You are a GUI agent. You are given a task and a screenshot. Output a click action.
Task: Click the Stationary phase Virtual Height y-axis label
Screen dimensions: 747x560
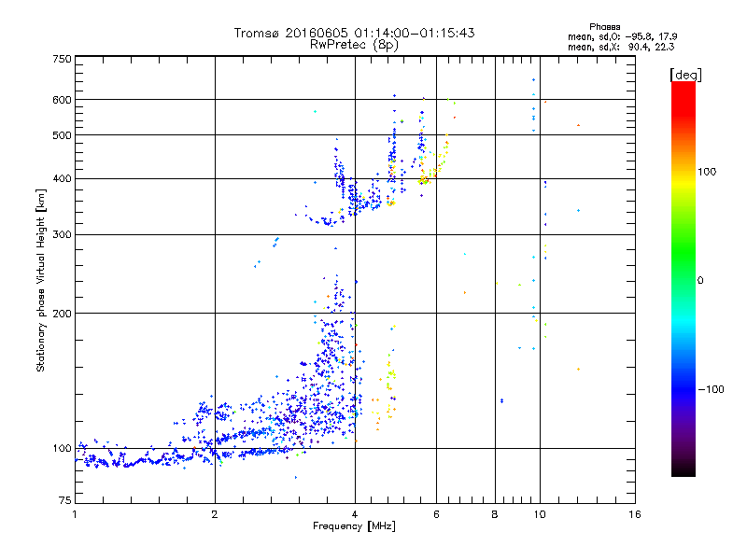(x=41, y=280)
